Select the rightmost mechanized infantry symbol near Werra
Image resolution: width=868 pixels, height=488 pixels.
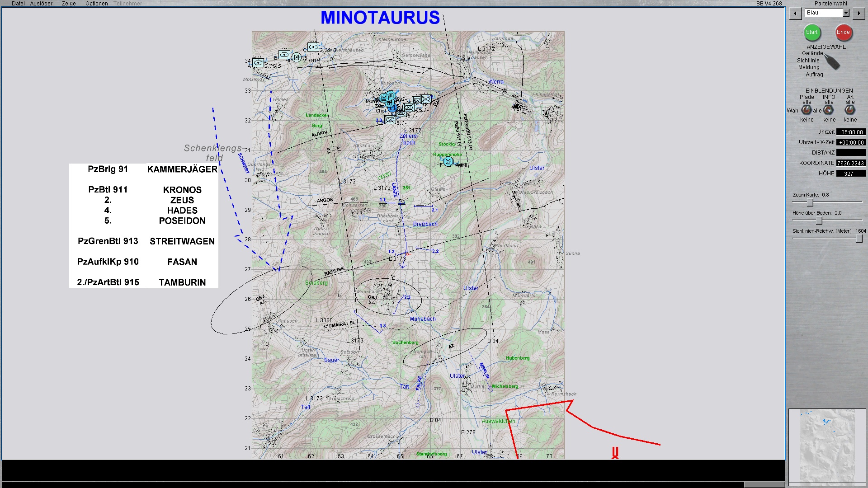click(x=426, y=99)
